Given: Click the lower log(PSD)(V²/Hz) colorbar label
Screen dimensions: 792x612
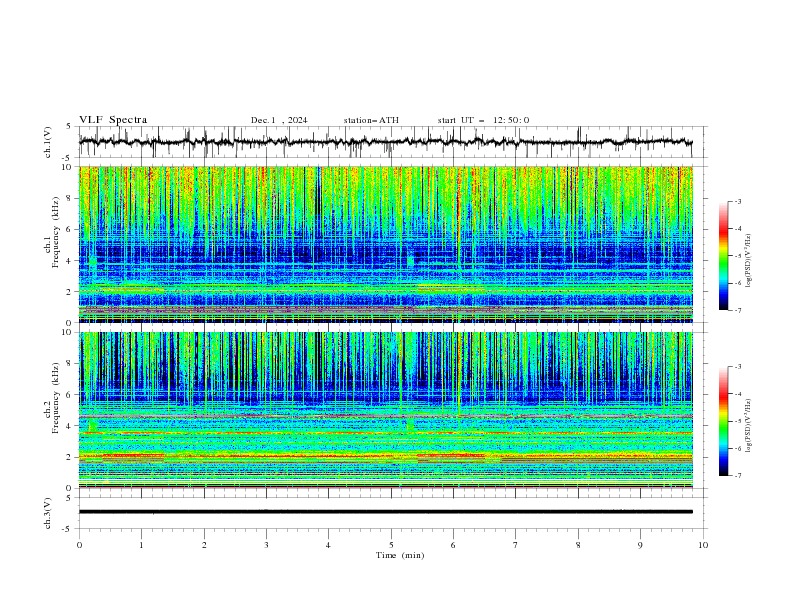Looking at the screenshot, I should pos(748,426).
